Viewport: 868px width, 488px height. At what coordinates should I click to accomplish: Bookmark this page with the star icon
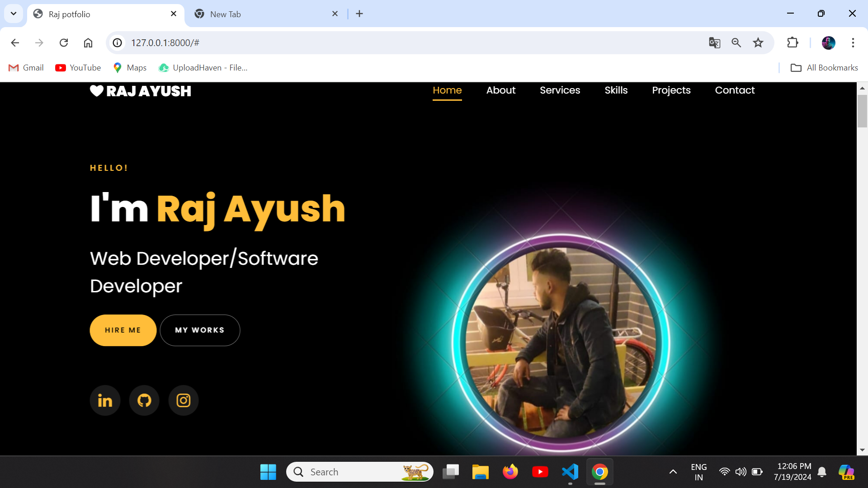[758, 42]
